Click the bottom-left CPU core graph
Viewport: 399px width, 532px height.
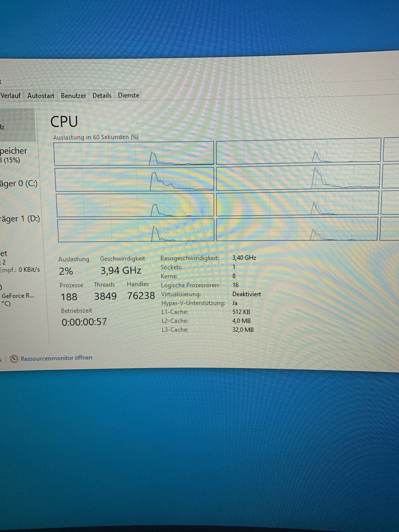tap(136, 230)
